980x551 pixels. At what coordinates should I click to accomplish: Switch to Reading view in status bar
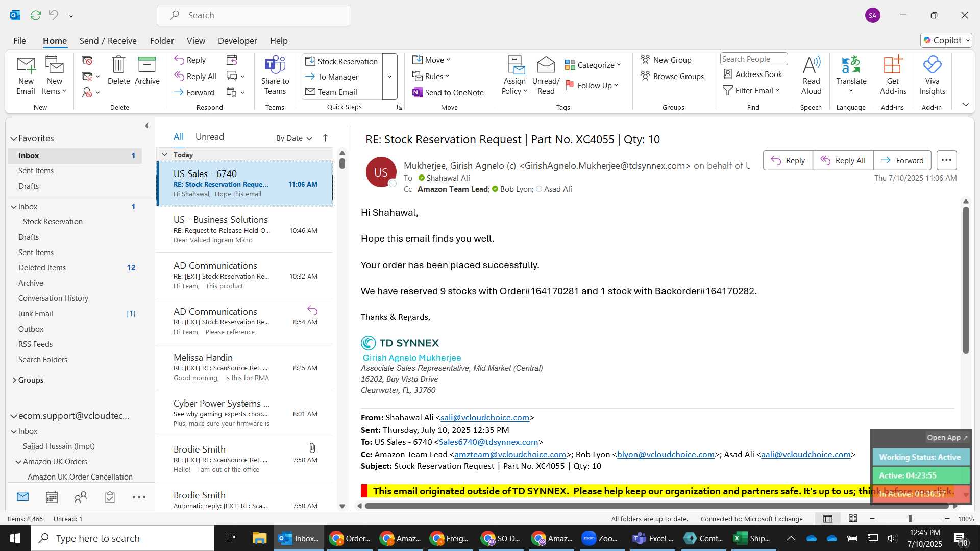coord(853,519)
